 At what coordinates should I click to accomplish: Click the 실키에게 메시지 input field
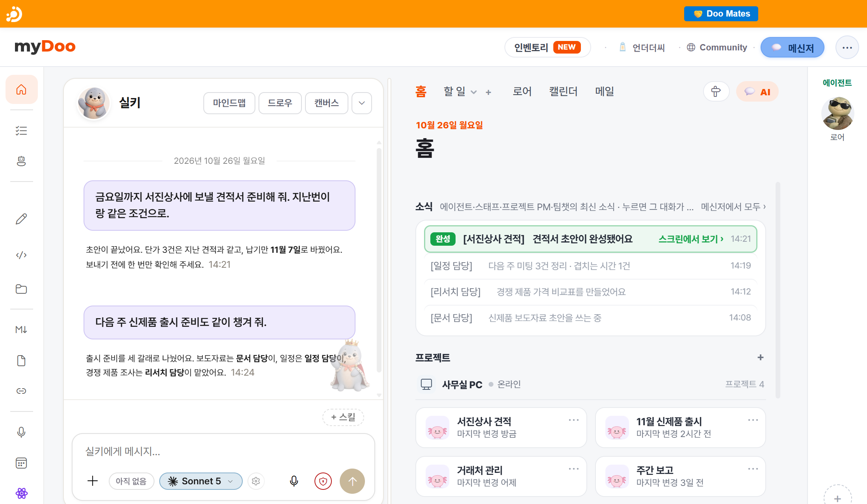pos(223,451)
